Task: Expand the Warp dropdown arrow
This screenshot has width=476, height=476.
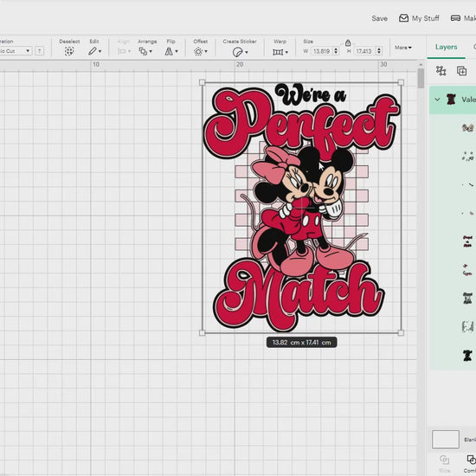Action: [x=286, y=52]
